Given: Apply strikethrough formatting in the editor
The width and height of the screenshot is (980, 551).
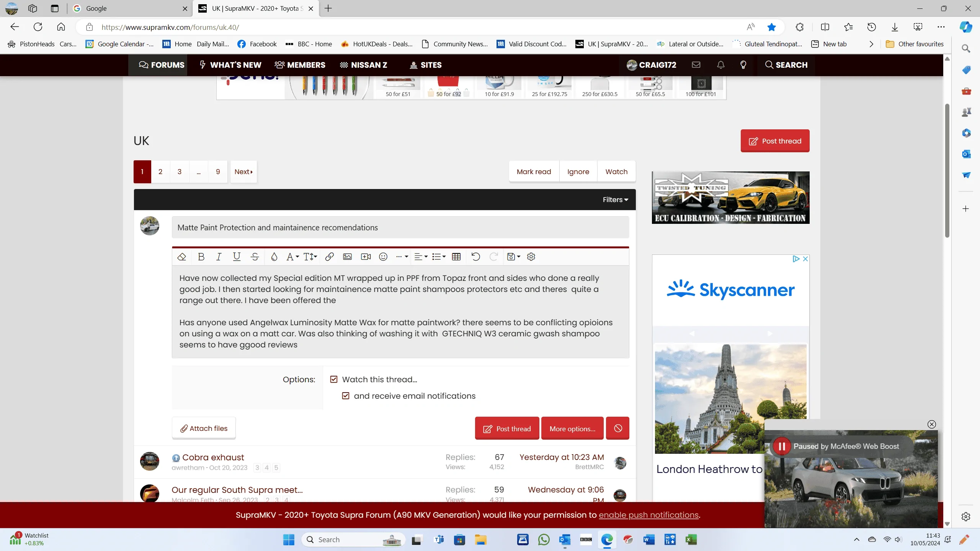Looking at the screenshot, I should click(x=255, y=257).
